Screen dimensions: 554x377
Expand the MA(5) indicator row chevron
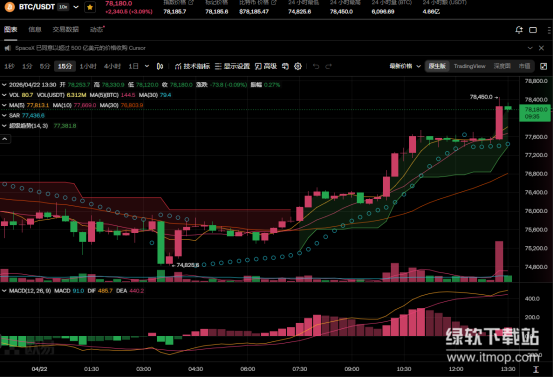coord(4,105)
